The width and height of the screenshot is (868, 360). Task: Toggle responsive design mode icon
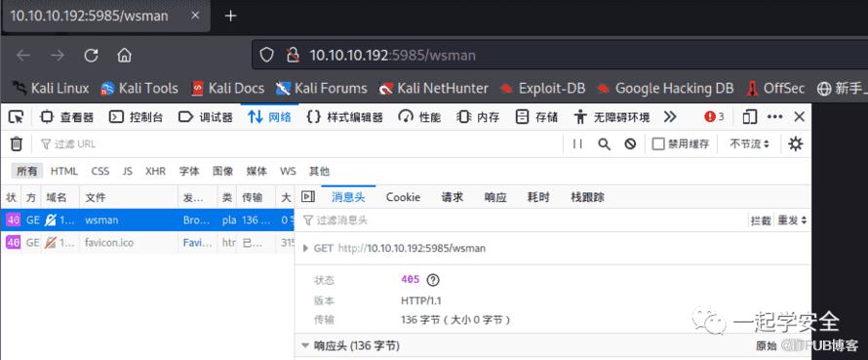tap(750, 117)
